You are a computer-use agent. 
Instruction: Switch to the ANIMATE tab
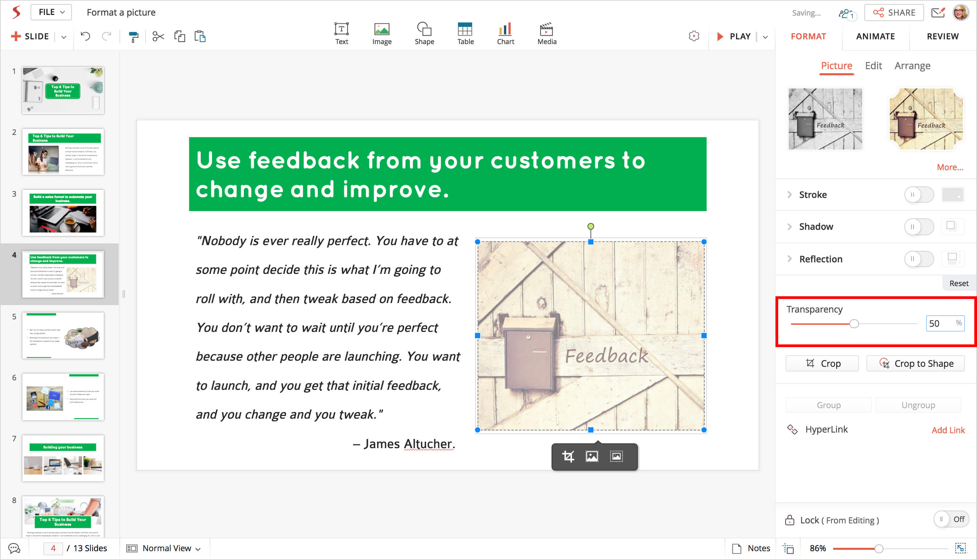pos(875,36)
